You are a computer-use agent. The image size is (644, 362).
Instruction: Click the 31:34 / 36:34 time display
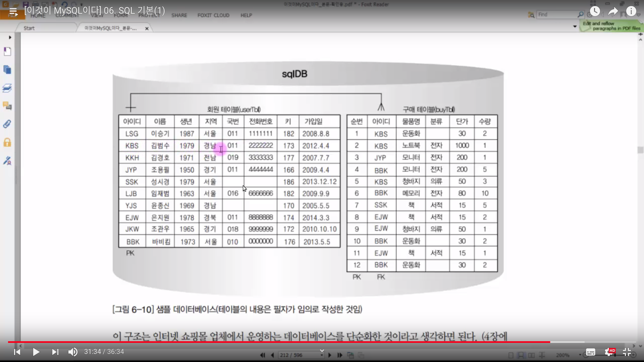[104, 352]
